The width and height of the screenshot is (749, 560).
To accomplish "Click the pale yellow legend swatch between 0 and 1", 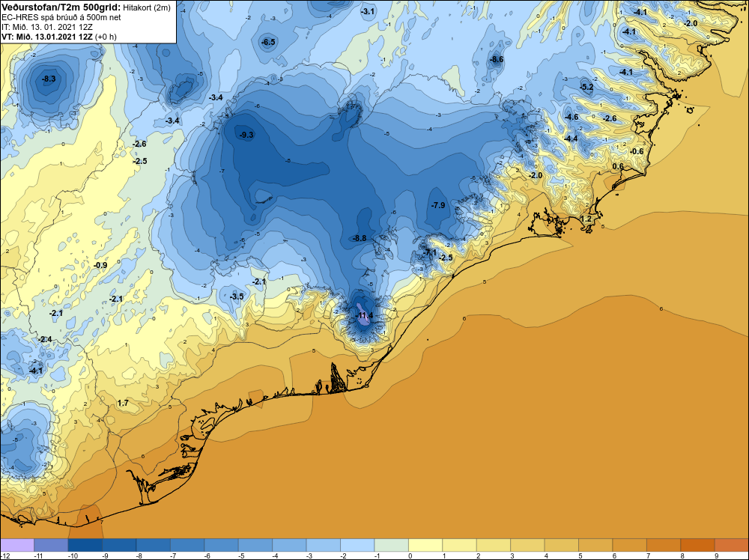I will point(425,545).
